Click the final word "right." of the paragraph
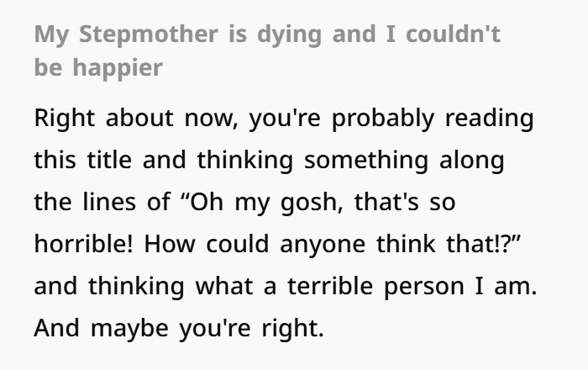The image size is (588, 370). [292, 329]
